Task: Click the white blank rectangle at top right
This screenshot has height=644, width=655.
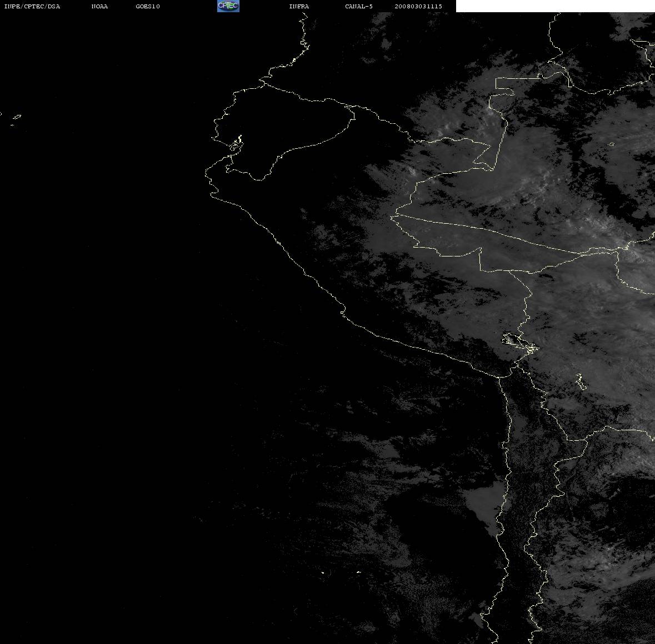Action: (555, 6)
